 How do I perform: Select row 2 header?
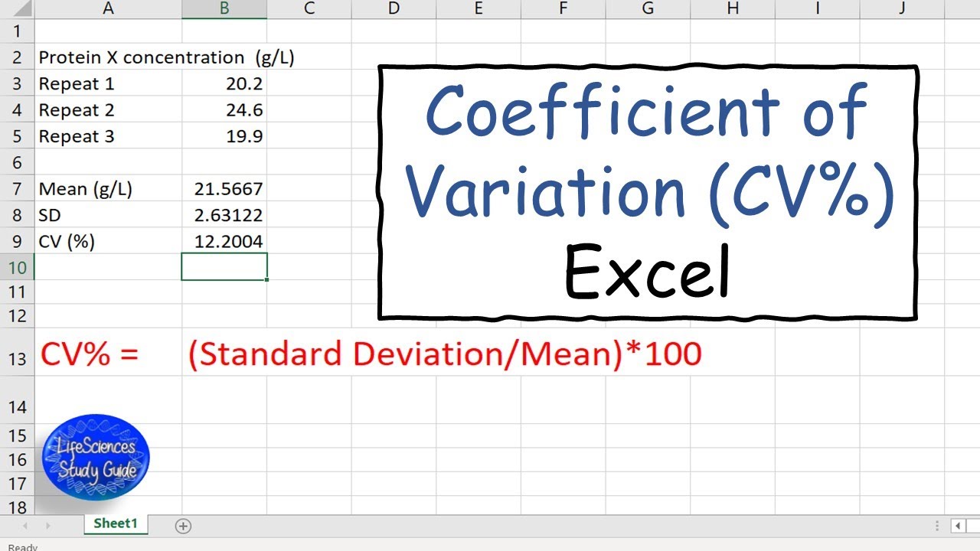[18, 57]
